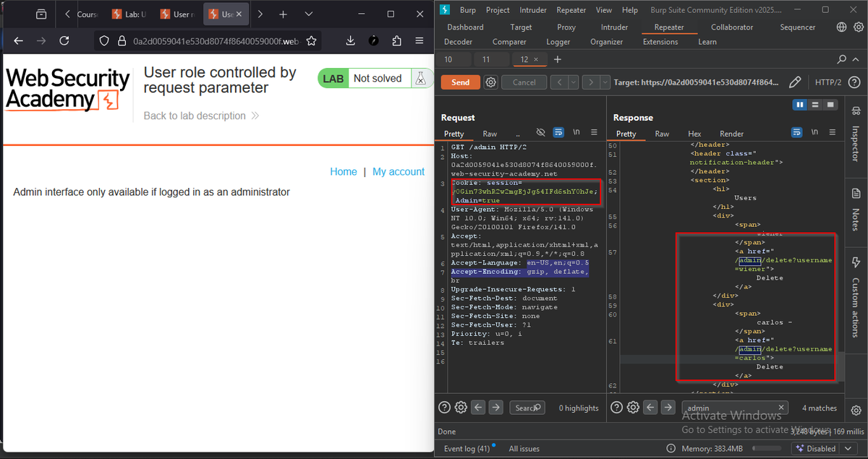
Task: Open Firefox hamburger application menu
Action: 420,41
